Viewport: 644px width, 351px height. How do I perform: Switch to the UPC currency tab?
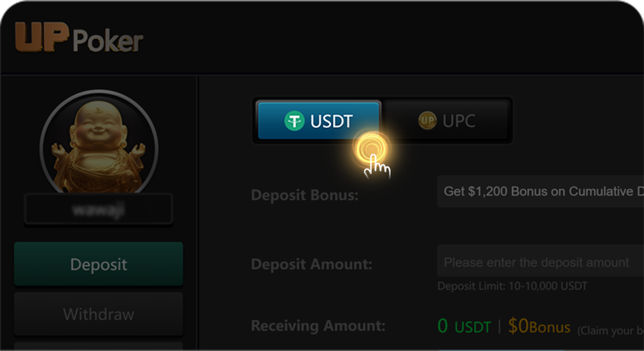coord(448,121)
